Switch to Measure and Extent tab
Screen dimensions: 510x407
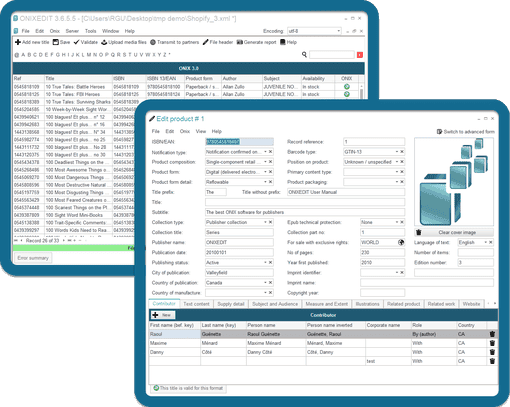327,304
